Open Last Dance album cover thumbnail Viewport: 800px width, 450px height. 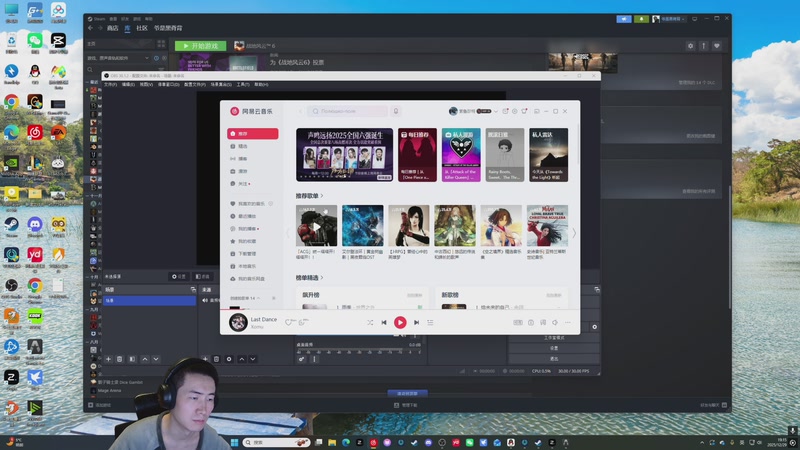click(x=238, y=322)
